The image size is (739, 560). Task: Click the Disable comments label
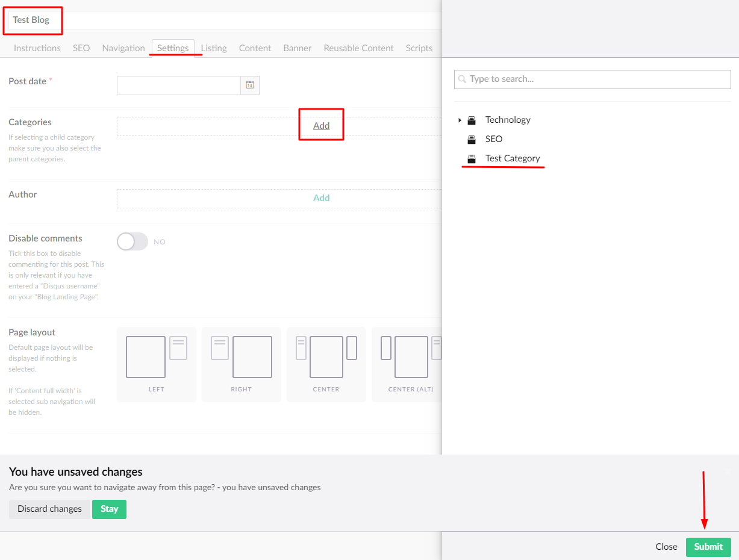[x=45, y=238]
